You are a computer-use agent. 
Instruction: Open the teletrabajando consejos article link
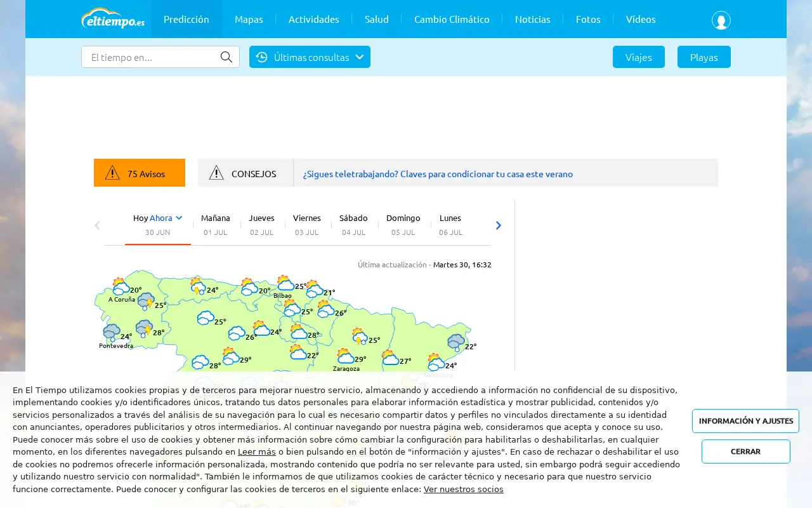click(x=438, y=173)
